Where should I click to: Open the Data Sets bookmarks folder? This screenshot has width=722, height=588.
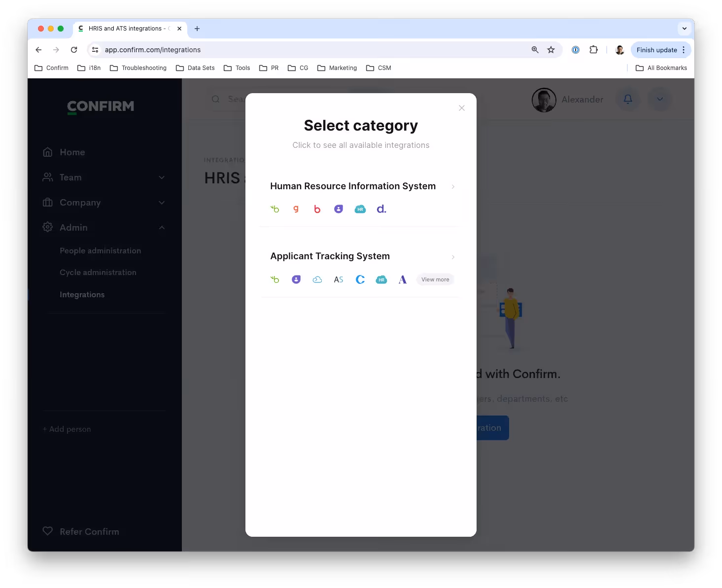(x=195, y=68)
